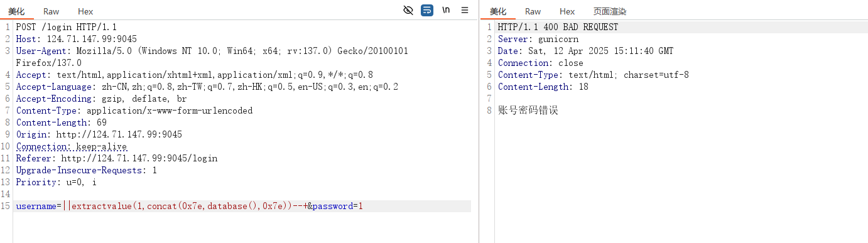Toggle hidden characters eye-slash icon in request panel

click(x=408, y=10)
